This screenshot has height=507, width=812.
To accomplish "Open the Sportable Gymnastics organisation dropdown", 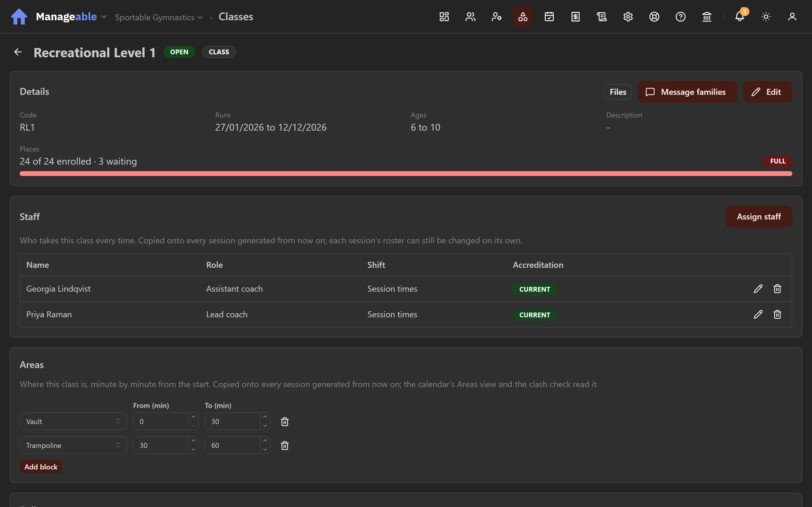I will (159, 17).
